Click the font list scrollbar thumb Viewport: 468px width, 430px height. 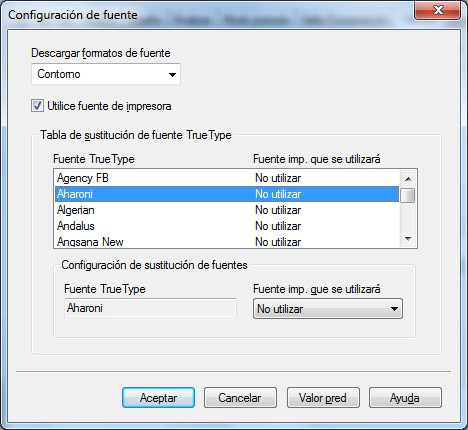[408, 195]
